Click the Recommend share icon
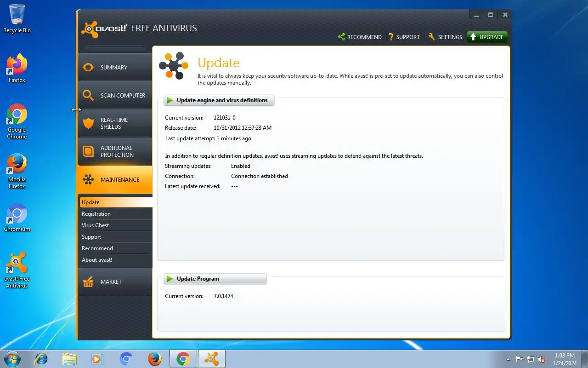The image size is (588, 368). tap(341, 37)
